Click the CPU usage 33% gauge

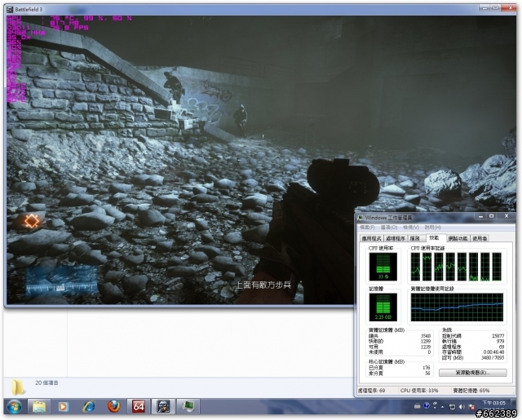[x=383, y=267]
